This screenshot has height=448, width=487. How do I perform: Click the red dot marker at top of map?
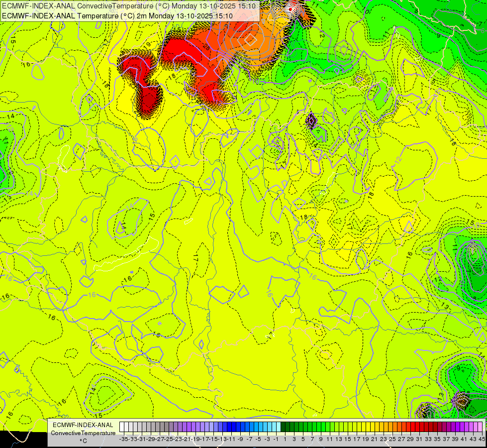[290, 9]
